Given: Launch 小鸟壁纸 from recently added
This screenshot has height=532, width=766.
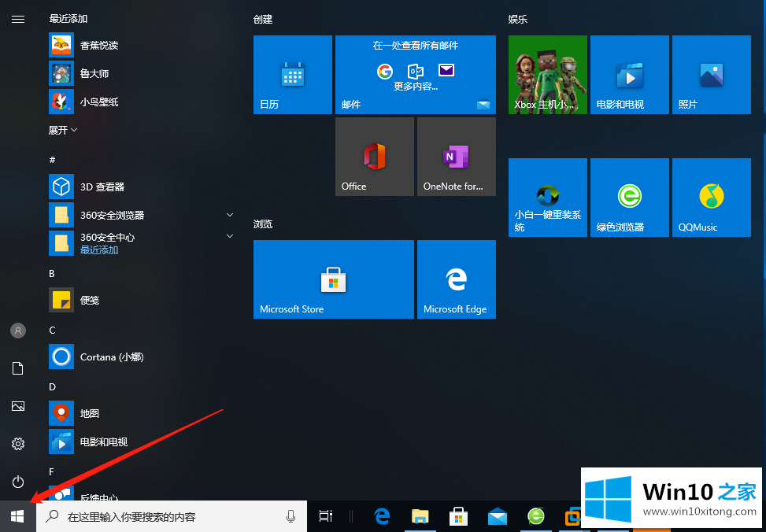Looking at the screenshot, I should [x=142, y=102].
